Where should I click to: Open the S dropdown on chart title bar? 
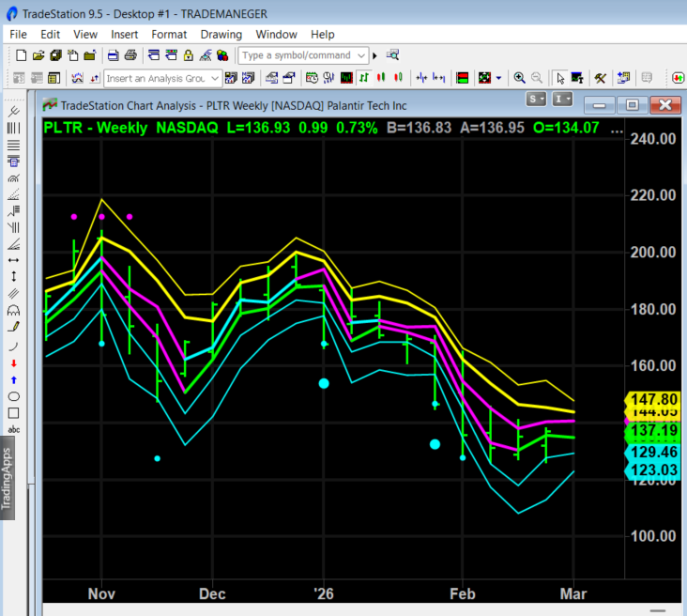536,100
